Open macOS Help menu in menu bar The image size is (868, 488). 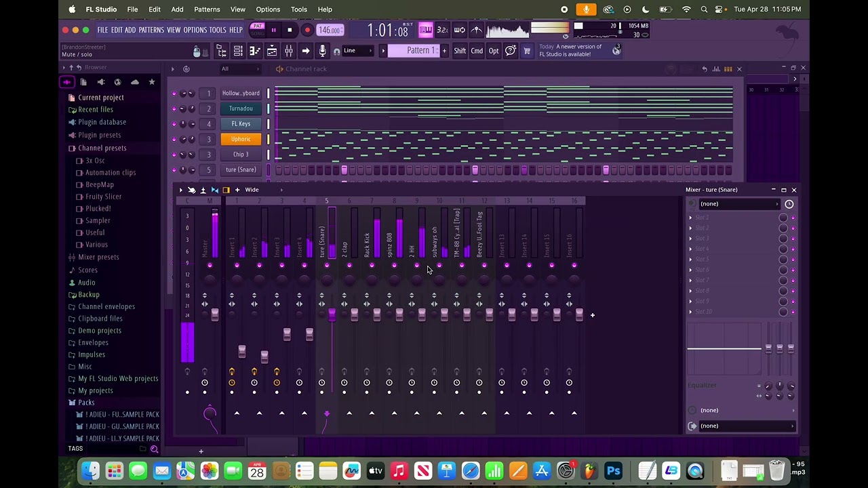pyautogui.click(x=325, y=9)
